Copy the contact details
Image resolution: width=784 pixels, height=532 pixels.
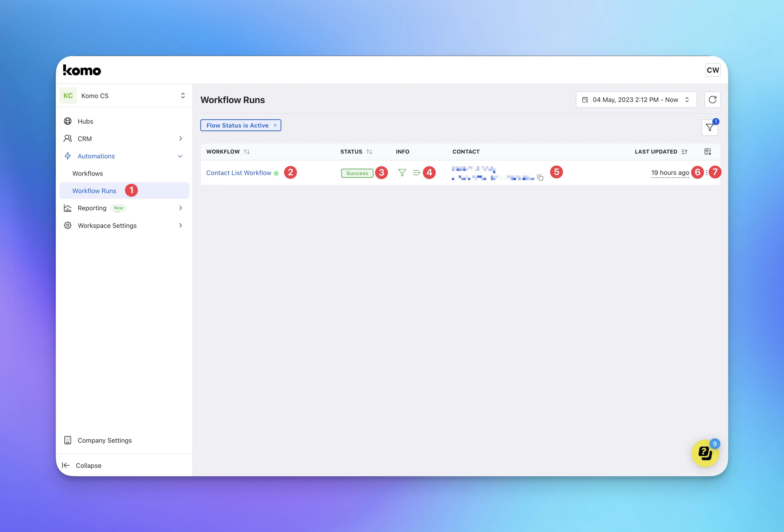540,178
